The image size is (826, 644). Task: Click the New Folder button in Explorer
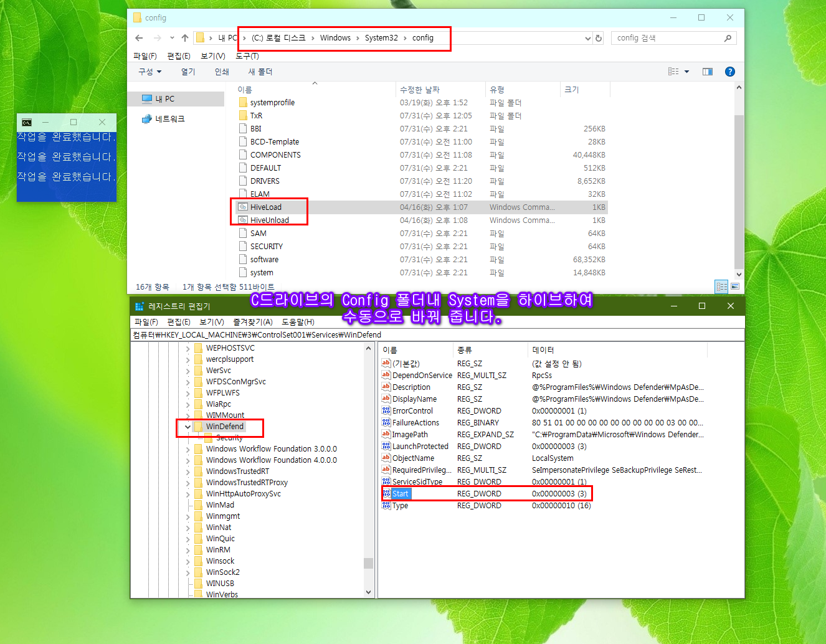[260, 72]
